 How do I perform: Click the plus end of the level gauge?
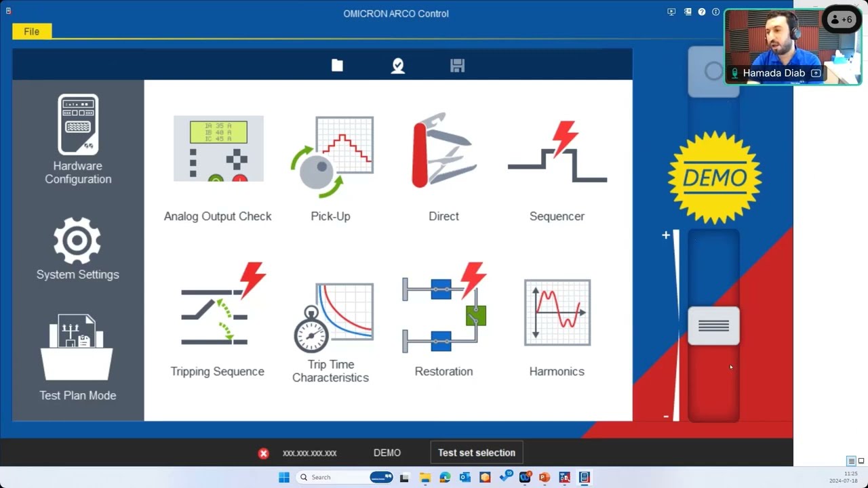click(666, 235)
